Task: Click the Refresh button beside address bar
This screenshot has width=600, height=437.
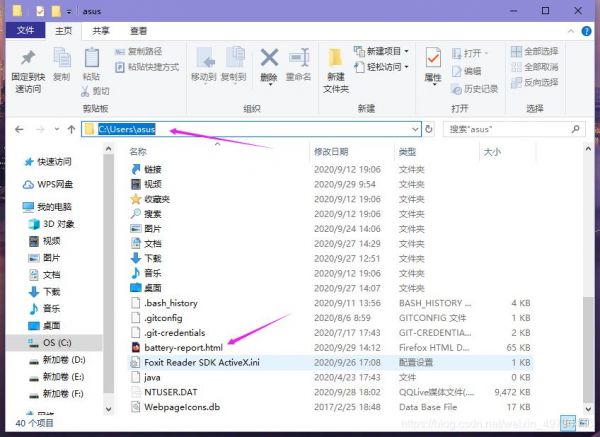Action: point(429,129)
